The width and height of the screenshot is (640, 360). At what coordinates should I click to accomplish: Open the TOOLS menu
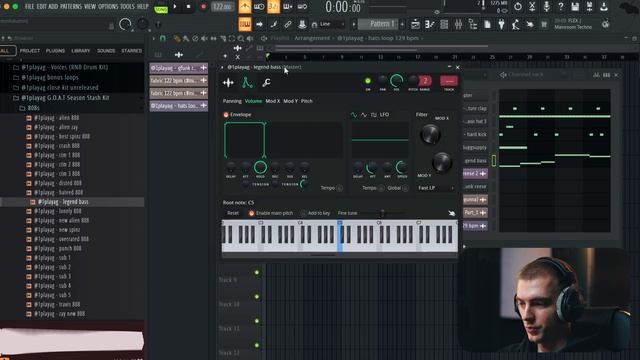pyautogui.click(x=127, y=7)
